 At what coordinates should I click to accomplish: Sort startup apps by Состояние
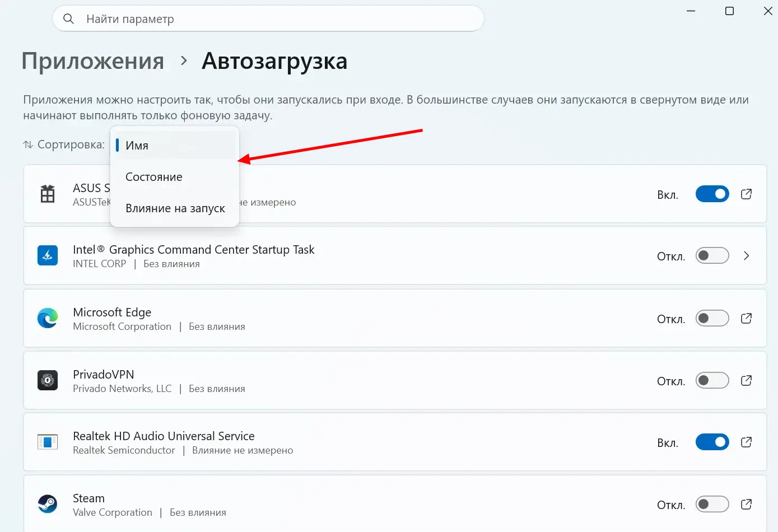point(175,177)
